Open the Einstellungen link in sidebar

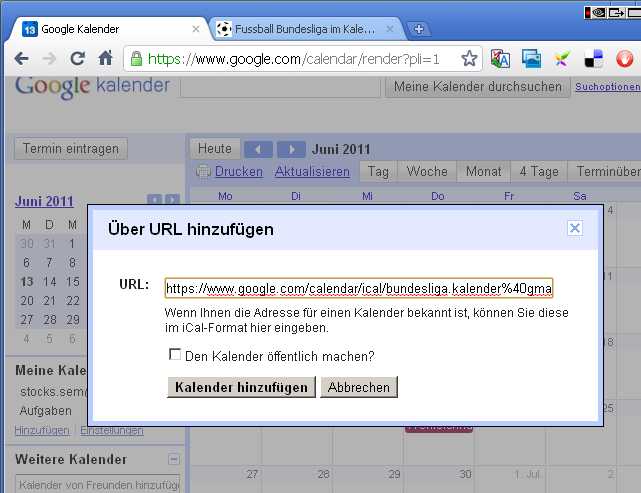(x=112, y=430)
